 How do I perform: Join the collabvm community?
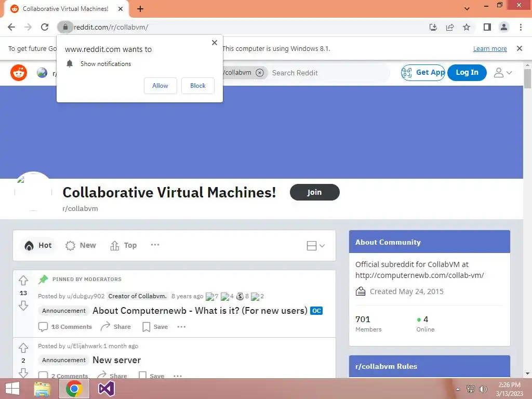[314, 192]
